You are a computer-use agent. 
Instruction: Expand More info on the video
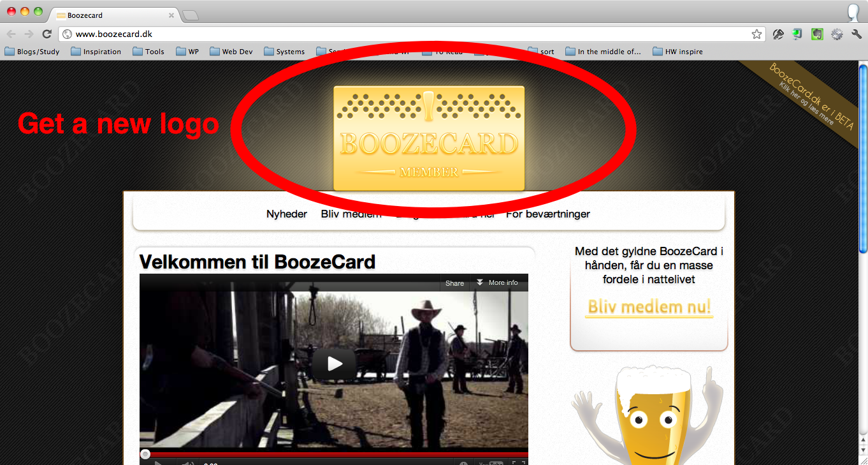click(x=497, y=283)
